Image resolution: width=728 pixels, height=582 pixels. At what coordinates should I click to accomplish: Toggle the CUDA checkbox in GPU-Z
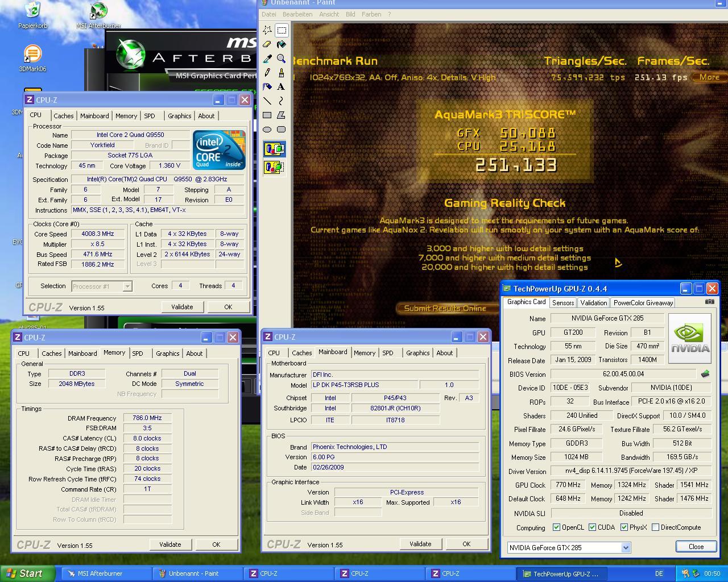[x=593, y=527]
